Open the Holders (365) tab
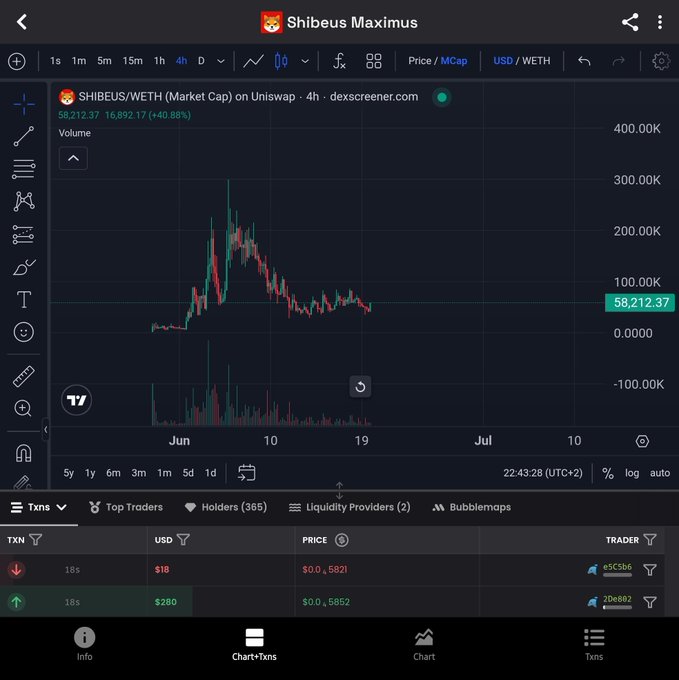The height and width of the screenshot is (680, 679). point(226,507)
